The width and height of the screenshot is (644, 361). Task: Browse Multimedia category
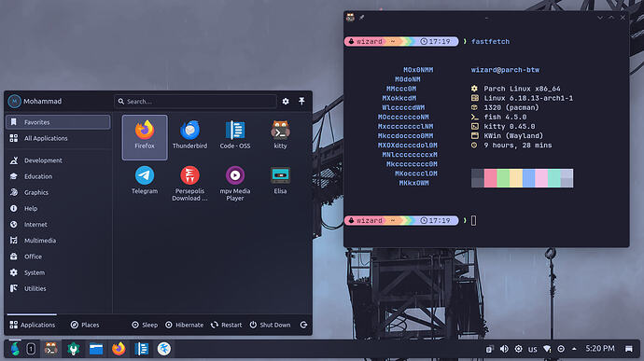click(58, 241)
